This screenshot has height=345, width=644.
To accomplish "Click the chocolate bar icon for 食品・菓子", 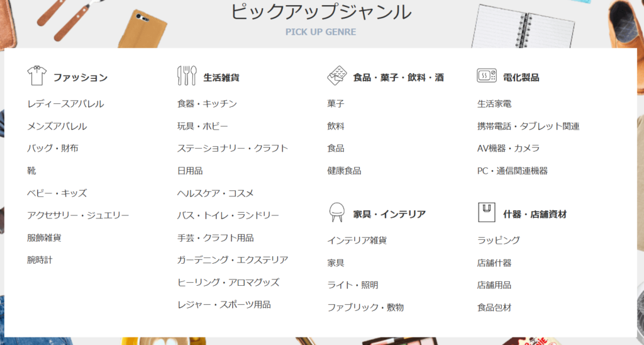I will (x=336, y=76).
